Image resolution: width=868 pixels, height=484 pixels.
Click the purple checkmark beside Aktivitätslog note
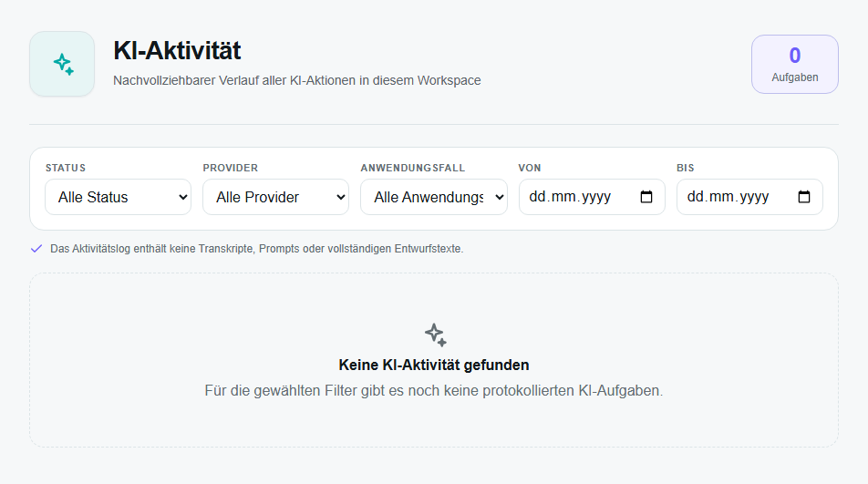(x=36, y=249)
